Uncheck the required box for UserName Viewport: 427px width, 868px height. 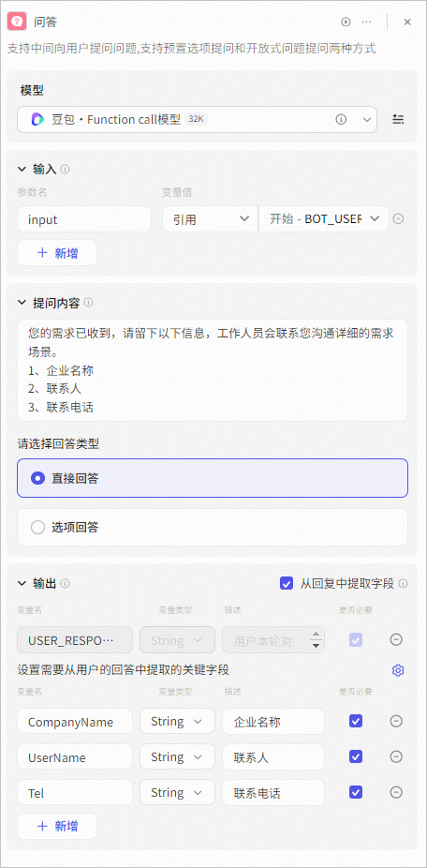pyautogui.click(x=356, y=756)
